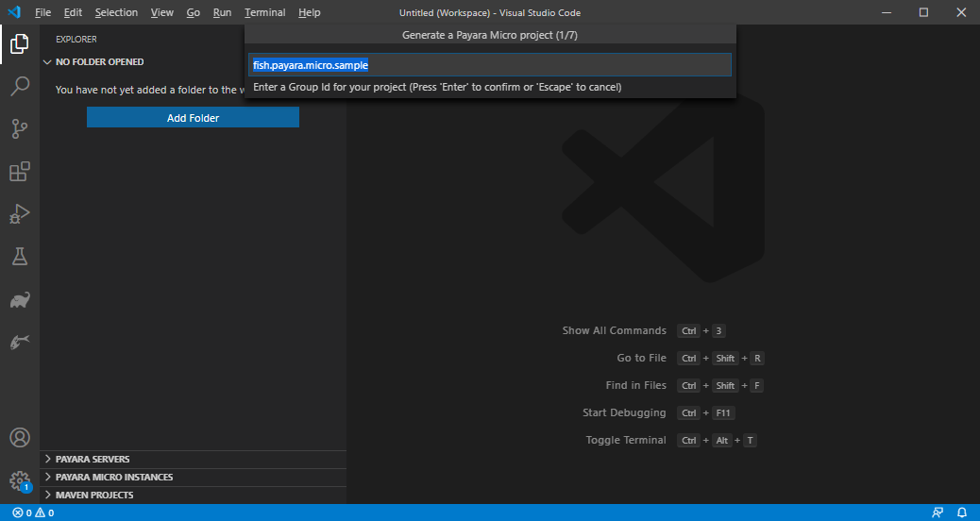
Task: Click the notifications bell in status bar
Action: point(962,513)
